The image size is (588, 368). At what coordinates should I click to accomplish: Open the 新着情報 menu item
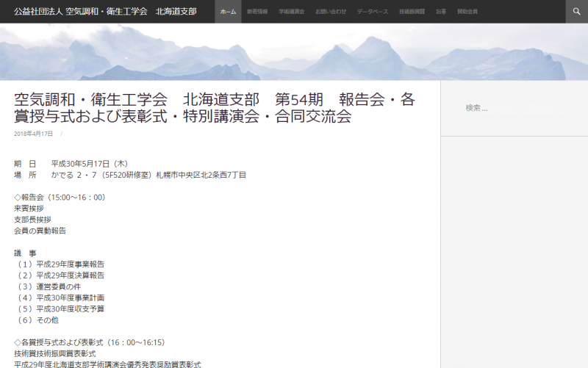pos(257,12)
